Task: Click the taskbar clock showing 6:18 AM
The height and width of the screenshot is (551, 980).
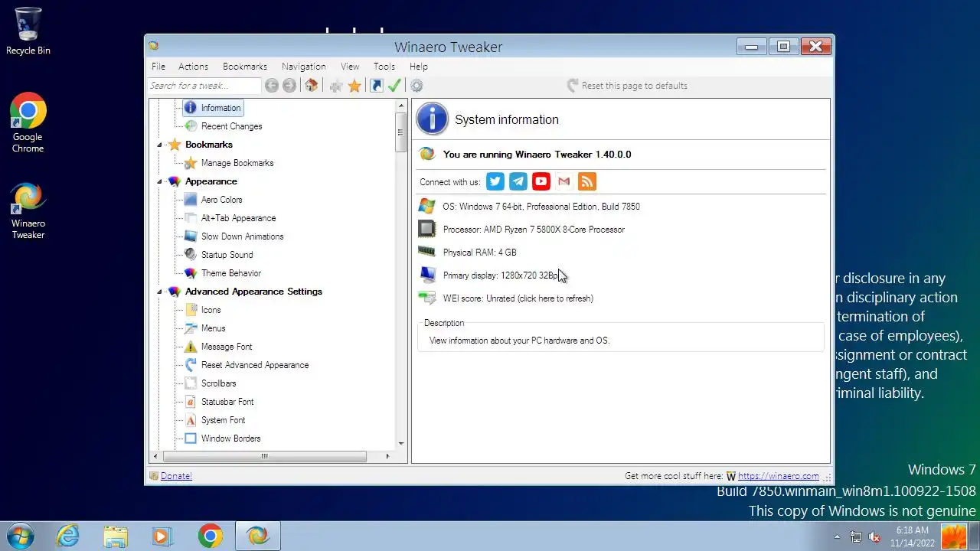Action: [x=912, y=536]
